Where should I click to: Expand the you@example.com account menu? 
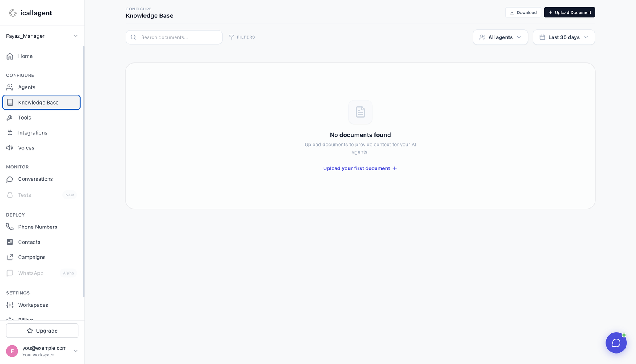click(x=42, y=351)
